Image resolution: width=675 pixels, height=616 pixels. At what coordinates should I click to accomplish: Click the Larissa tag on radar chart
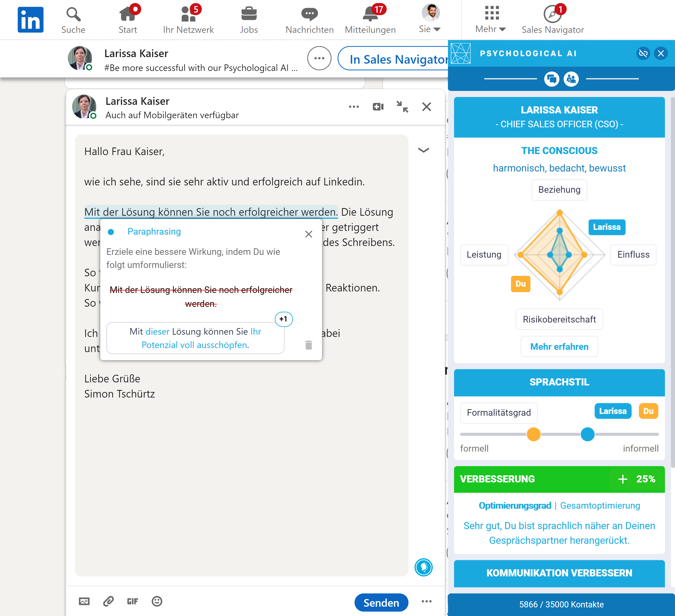pos(607,227)
